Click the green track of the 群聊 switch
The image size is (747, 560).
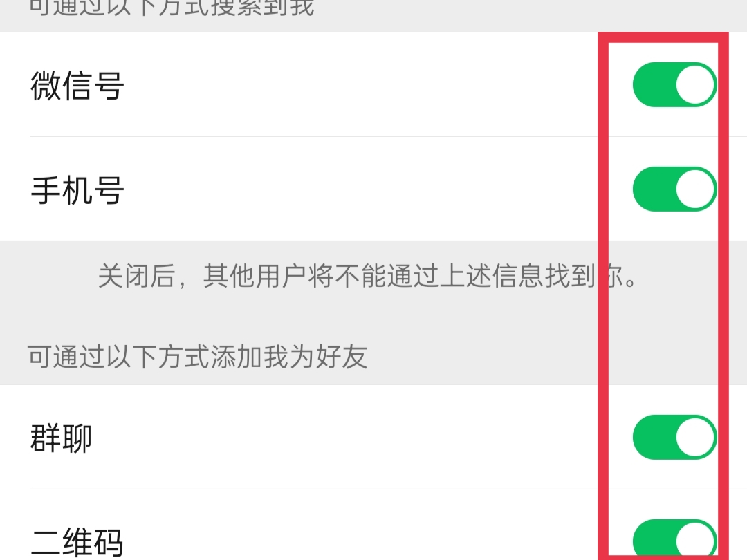pyautogui.click(x=654, y=437)
